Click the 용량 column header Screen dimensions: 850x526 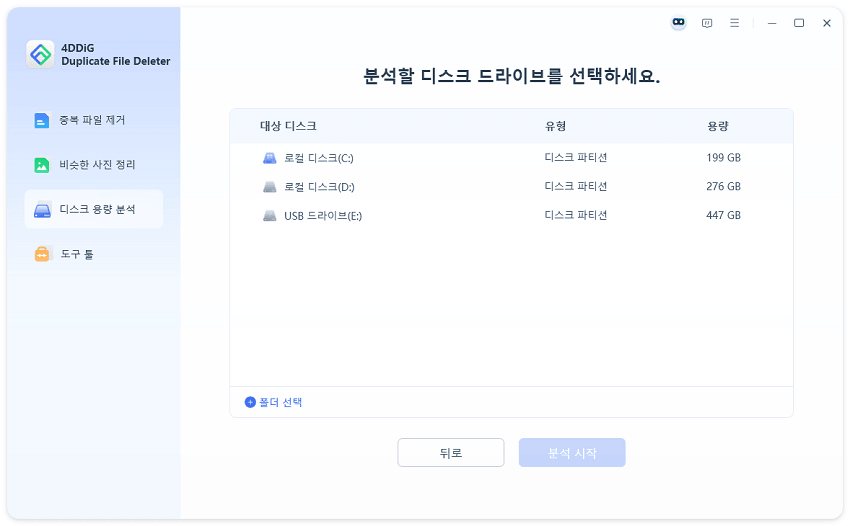717,126
